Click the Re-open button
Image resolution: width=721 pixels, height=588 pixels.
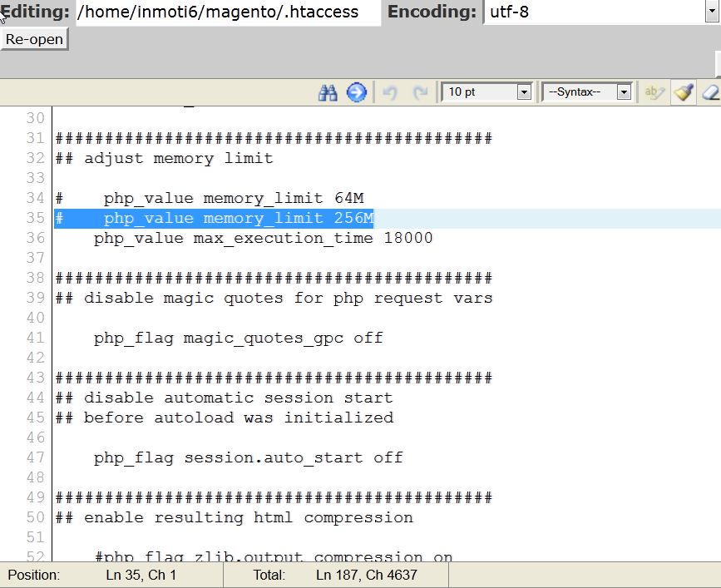[x=34, y=39]
